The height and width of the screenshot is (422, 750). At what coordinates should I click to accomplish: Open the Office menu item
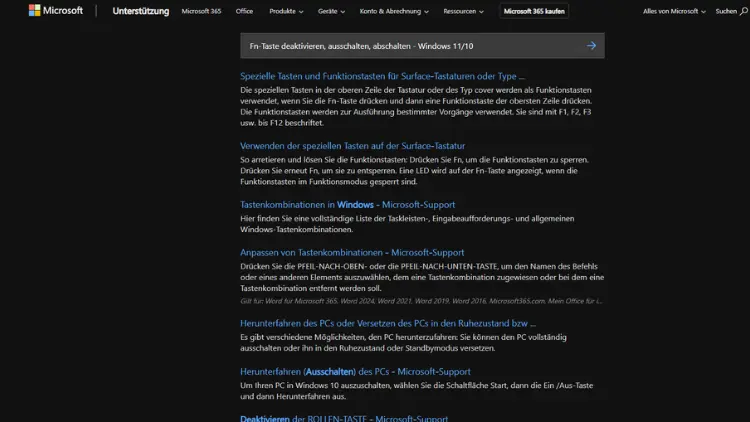(x=244, y=11)
